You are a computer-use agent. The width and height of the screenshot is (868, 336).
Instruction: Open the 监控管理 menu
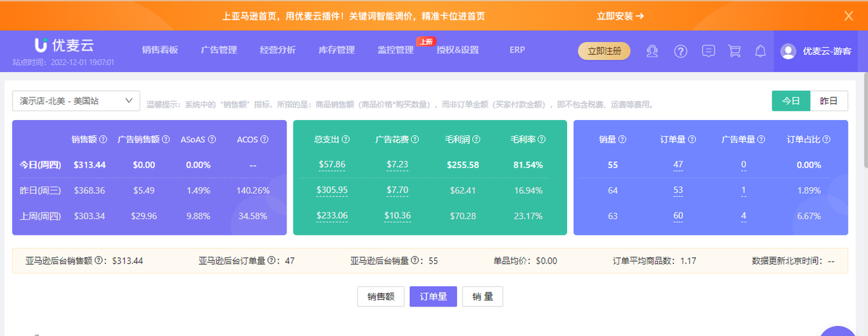396,51
